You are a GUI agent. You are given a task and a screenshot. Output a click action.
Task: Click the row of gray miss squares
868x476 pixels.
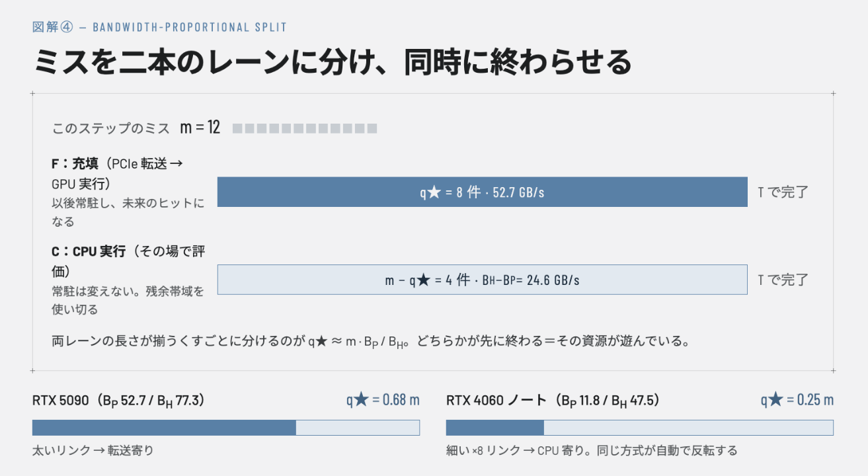305,128
